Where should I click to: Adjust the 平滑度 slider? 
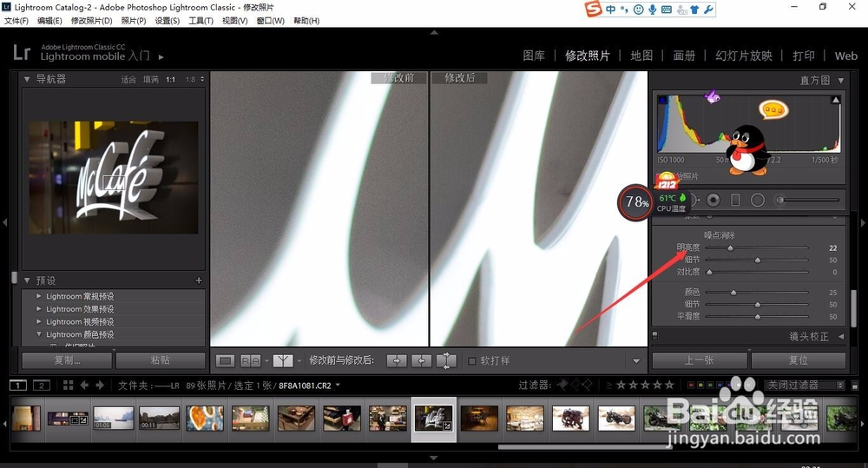click(x=757, y=317)
